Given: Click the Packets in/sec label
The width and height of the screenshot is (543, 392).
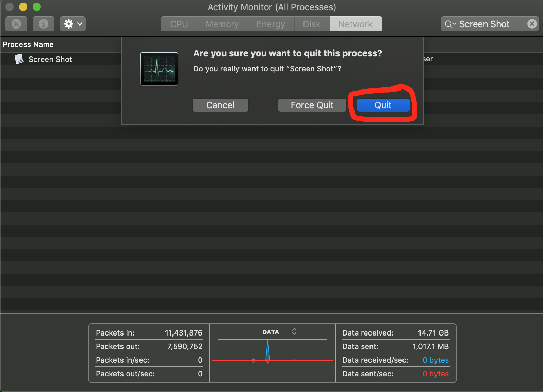Looking at the screenshot, I should pos(123,360).
